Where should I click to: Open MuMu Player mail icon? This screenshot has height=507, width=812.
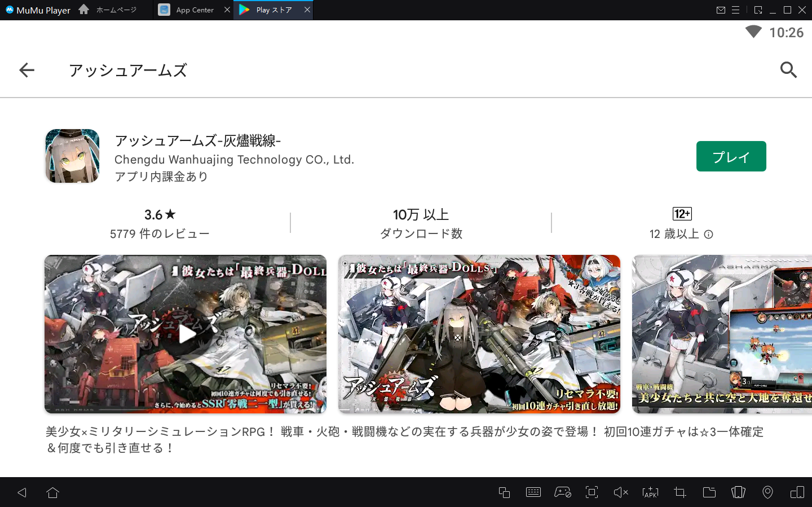click(721, 10)
